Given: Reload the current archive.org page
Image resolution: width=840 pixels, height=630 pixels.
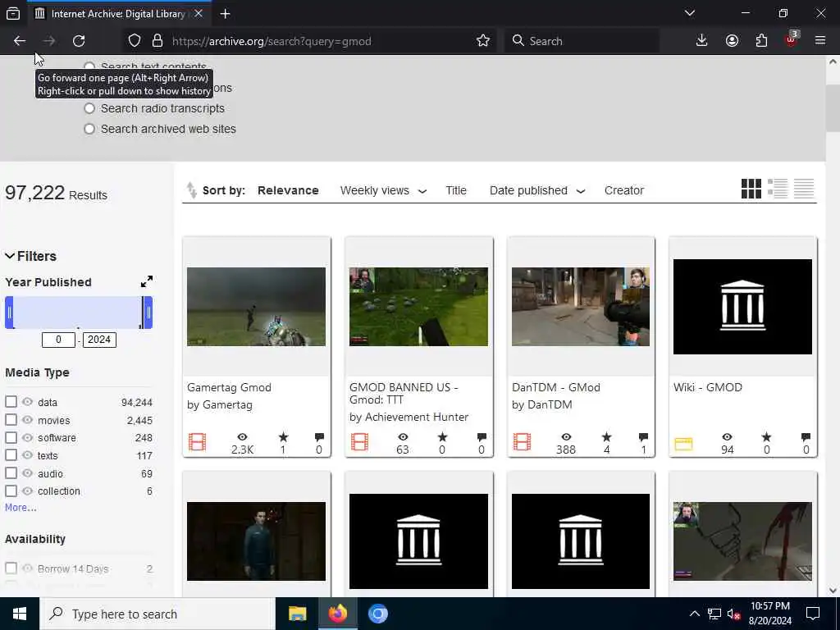Looking at the screenshot, I should [79, 41].
